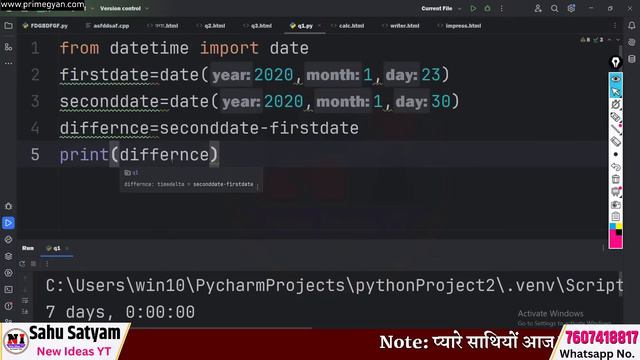Open the Project tool window folder icon
The height and width of the screenshot is (360, 640).
8,26
